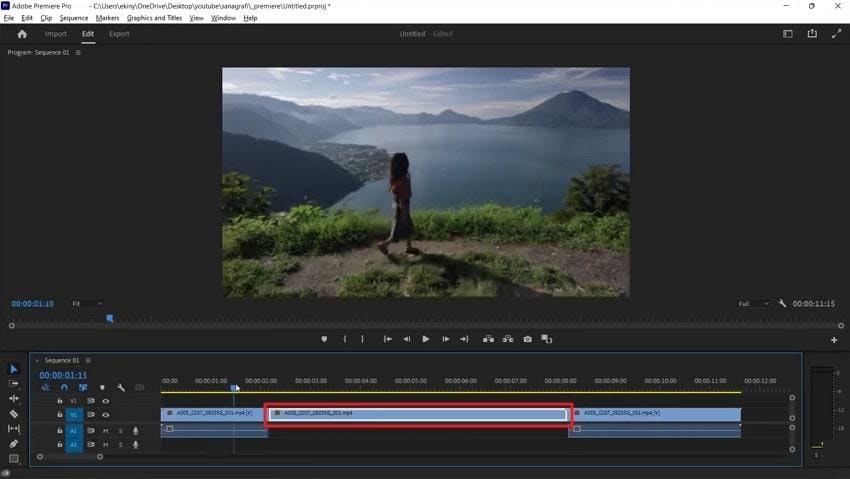Play the sequence in Program Monitor

click(426, 339)
